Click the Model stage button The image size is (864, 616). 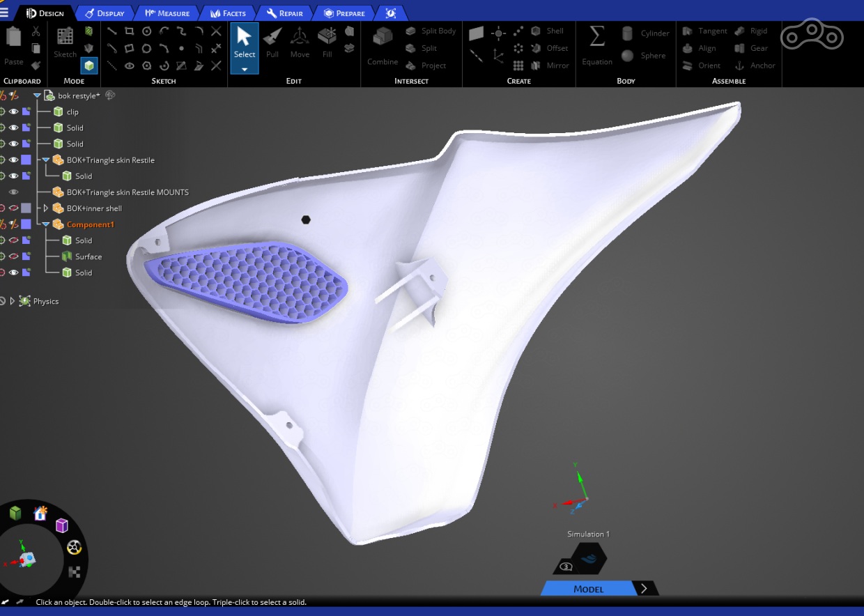[x=588, y=589]
